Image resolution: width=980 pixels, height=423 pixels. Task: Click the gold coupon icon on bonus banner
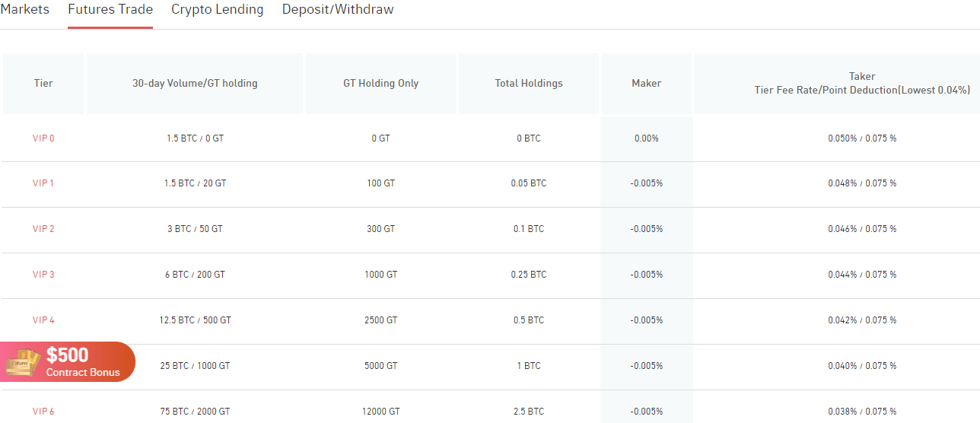pos(22,361)
